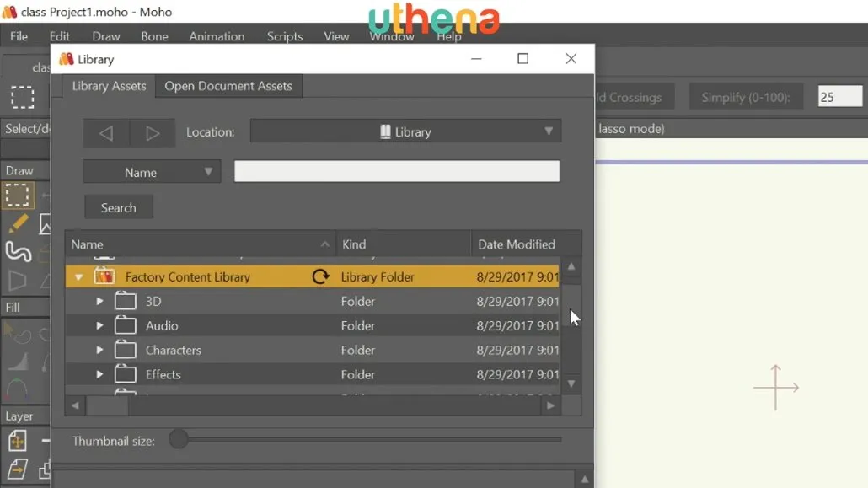Select the Freehand pencil tool
Screen dimensions: 868x488
click(x=18, y=224)
